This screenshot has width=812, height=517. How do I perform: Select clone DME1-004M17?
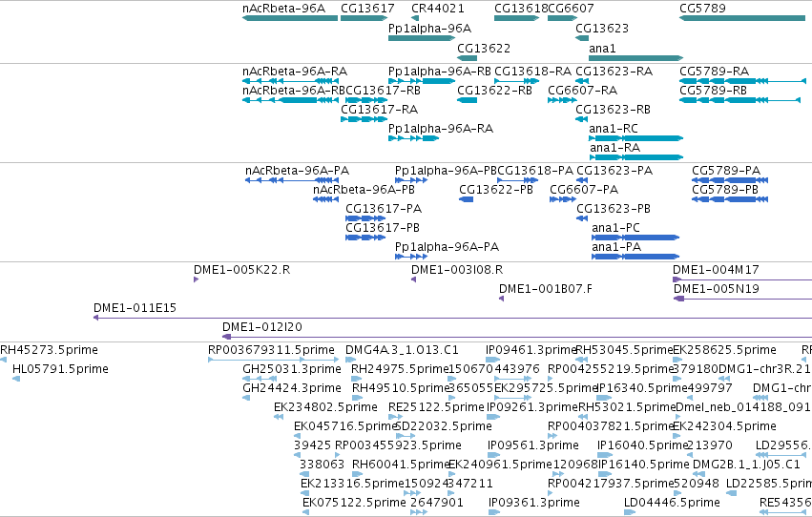pos(742,280)
